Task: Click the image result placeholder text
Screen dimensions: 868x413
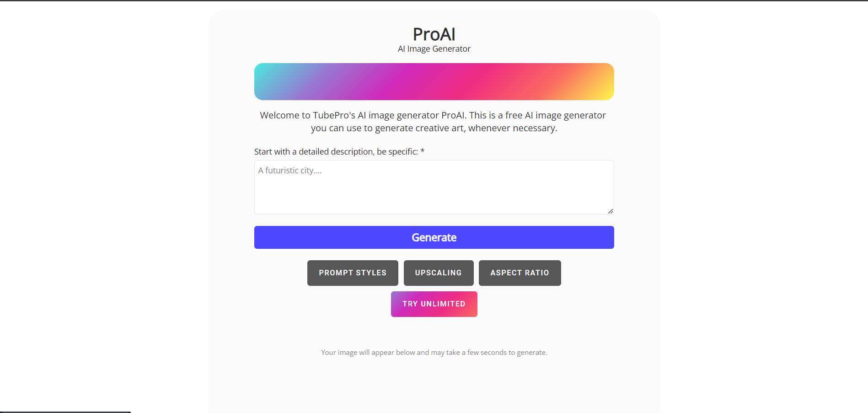Action: 434,352
